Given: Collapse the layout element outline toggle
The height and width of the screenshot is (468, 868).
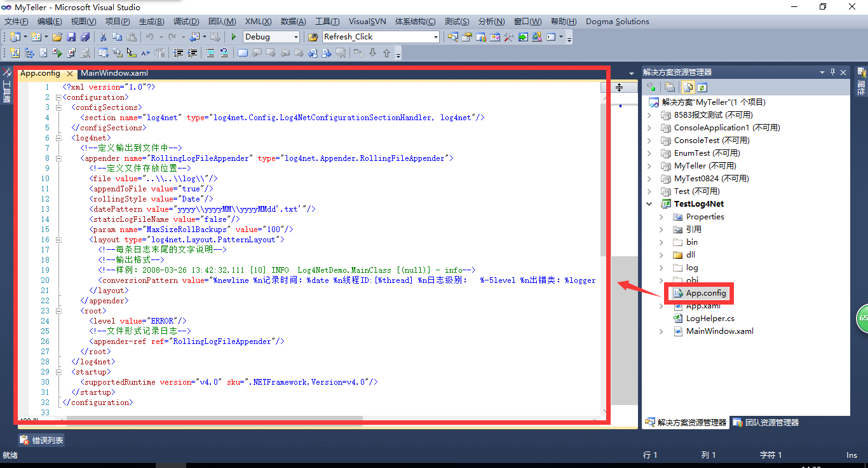Looking at the screenshot, I should click(58, 240).
